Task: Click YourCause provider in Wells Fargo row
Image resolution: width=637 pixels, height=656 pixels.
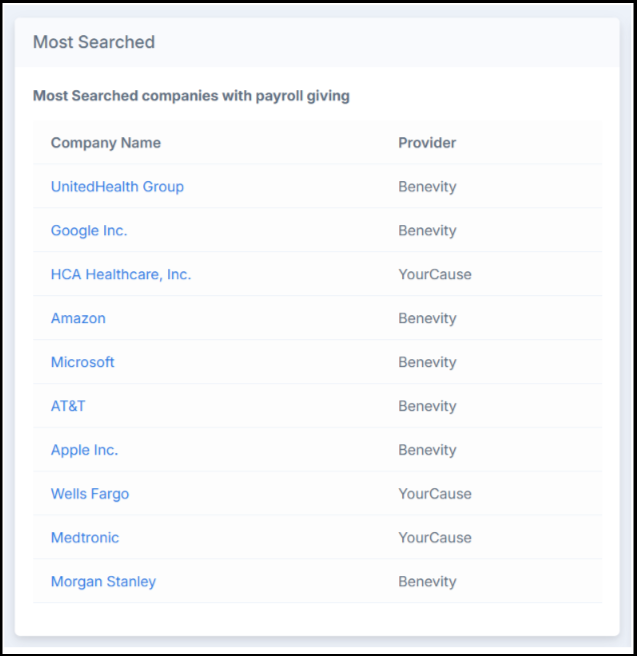Action: [435, 494]
